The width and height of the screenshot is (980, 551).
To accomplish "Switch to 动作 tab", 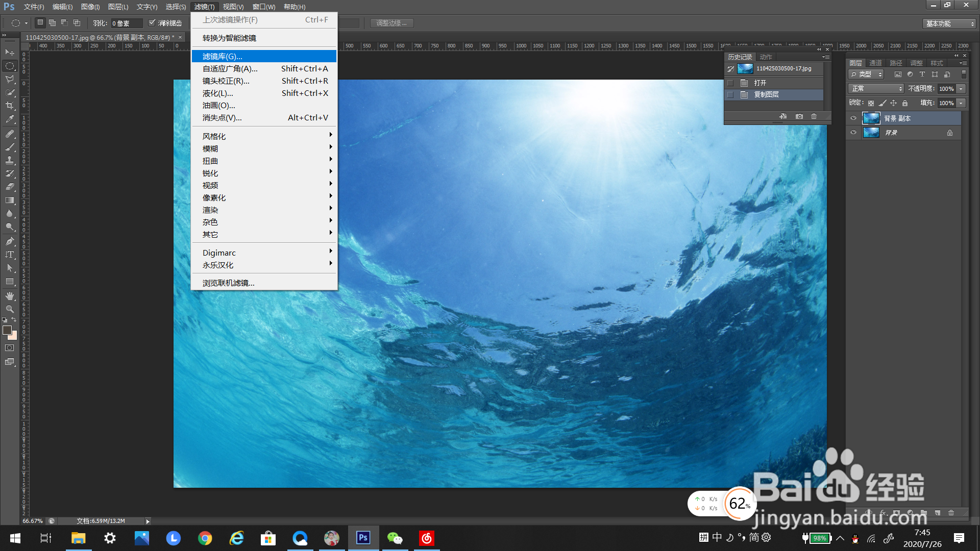I will point(766,57).
